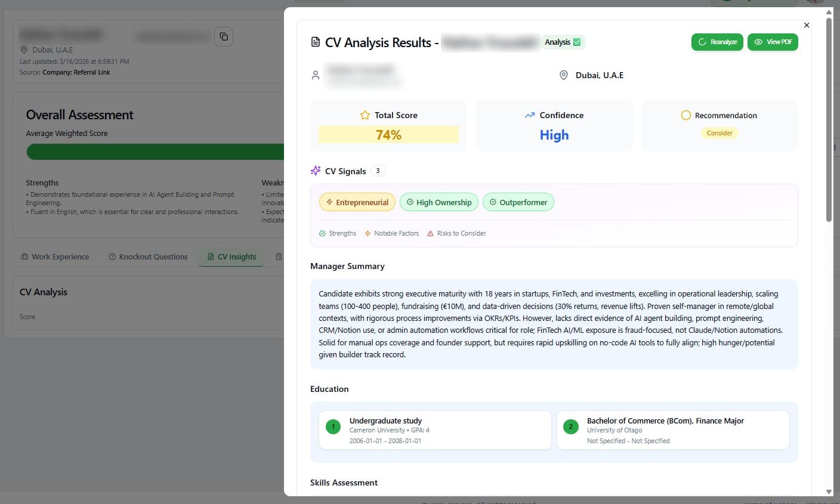Click the location pin icon next to Dubai, U.A.E
The height and width of the screenshot is (504, 840).
point(564,75)
